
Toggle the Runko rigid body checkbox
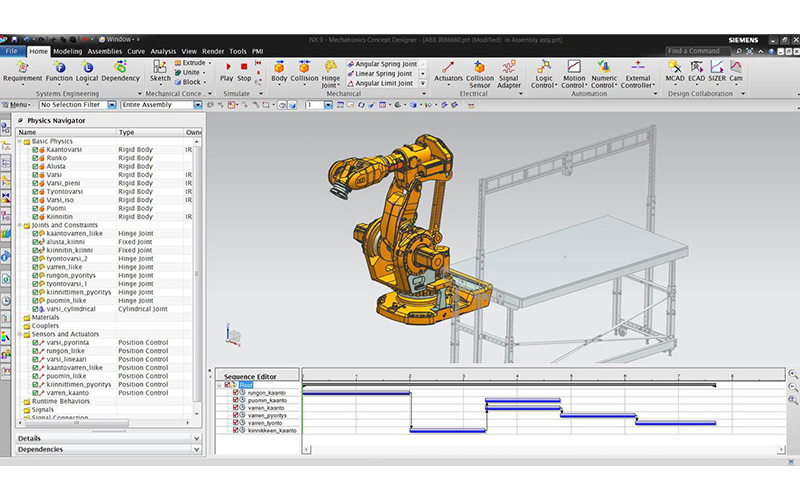click(x=35, y=158)
